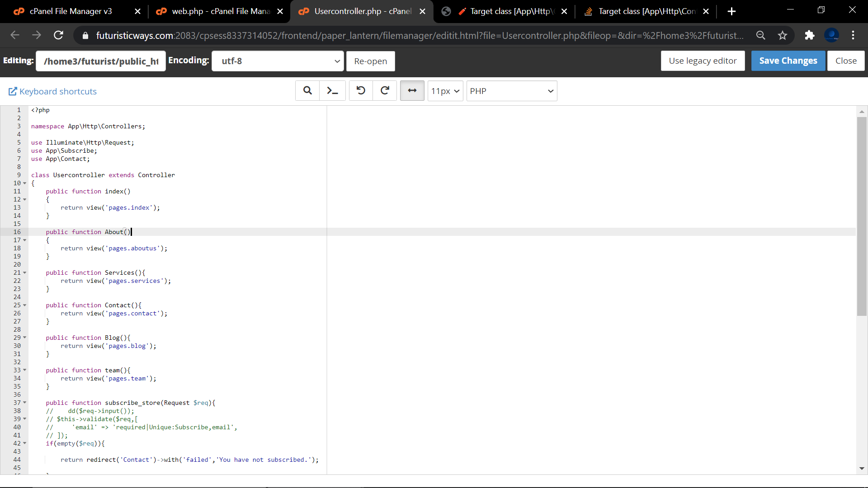
Task: Open the editor search tool
Action: 307,91
